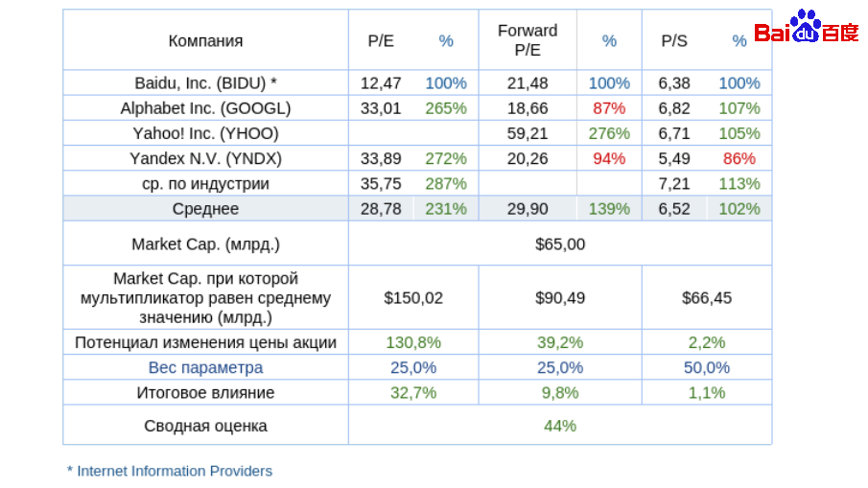Select the 'Forward P/E' column header
The width and height of the screenshot is (868, 488).
click(528, 40)
